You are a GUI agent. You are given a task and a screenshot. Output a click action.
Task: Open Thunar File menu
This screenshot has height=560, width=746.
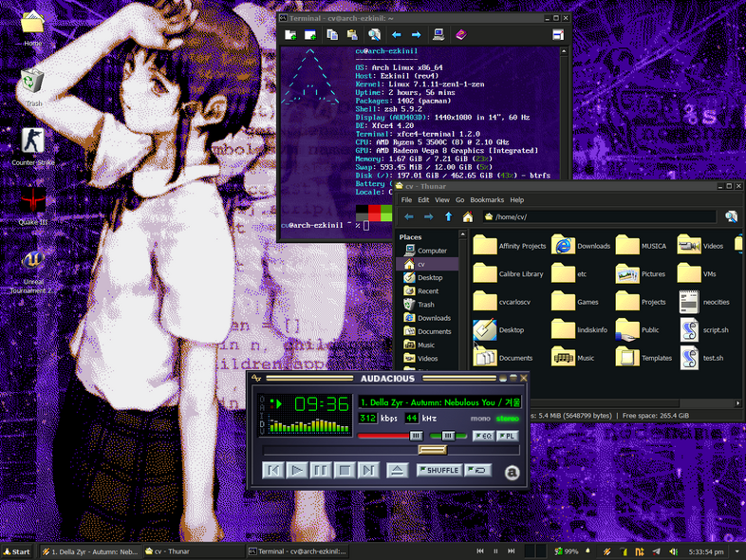coord(406,200)
